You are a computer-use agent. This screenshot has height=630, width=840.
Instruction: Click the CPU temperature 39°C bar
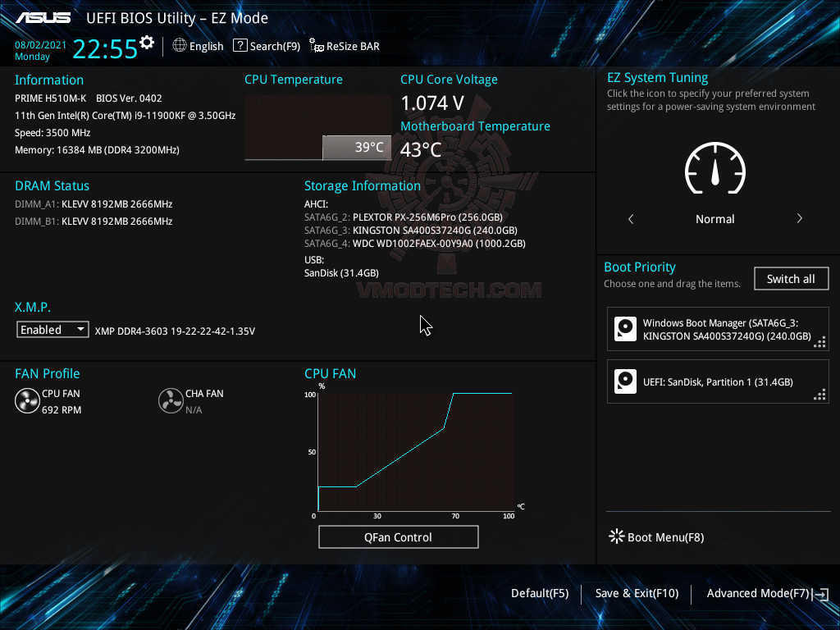[x=357, y=148]
